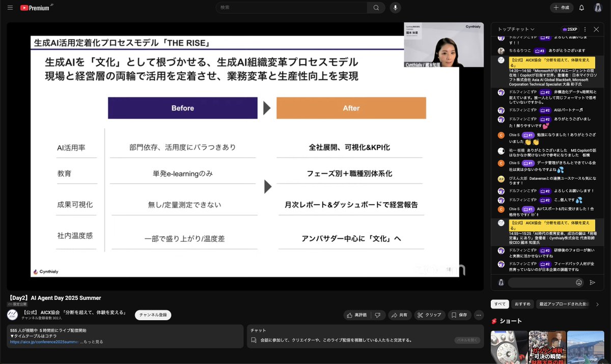This screenshot has height=364, width=611.
Task: Select the すべて filter chip
Action: pos(500,304)
